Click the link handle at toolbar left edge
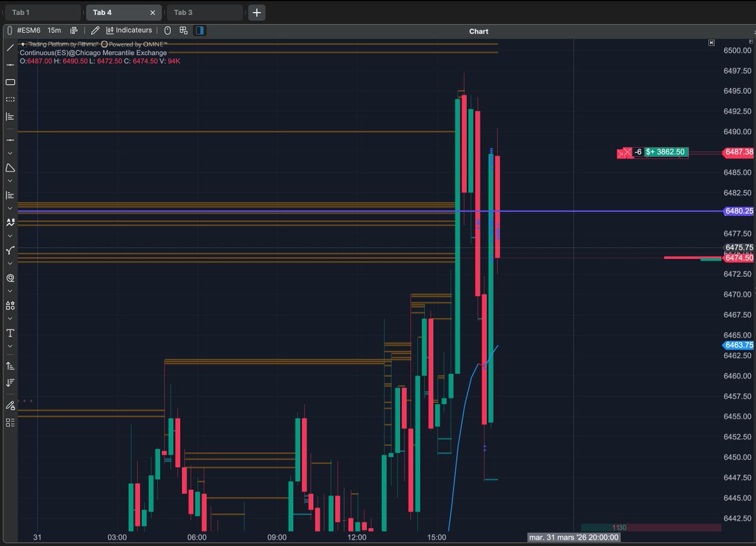This screenshot has height=546, width=756. pos(9,30)
